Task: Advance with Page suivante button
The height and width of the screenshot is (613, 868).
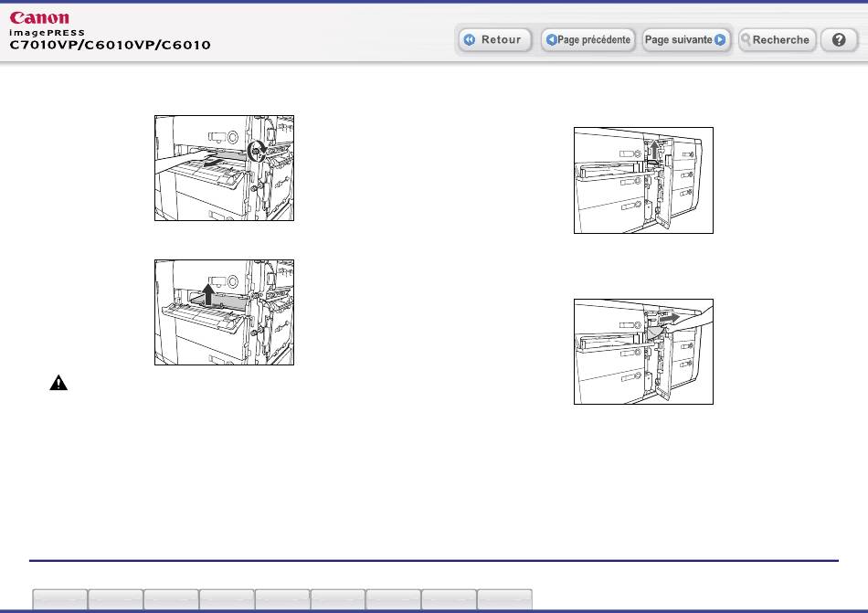Action: (x=685, y=40)
